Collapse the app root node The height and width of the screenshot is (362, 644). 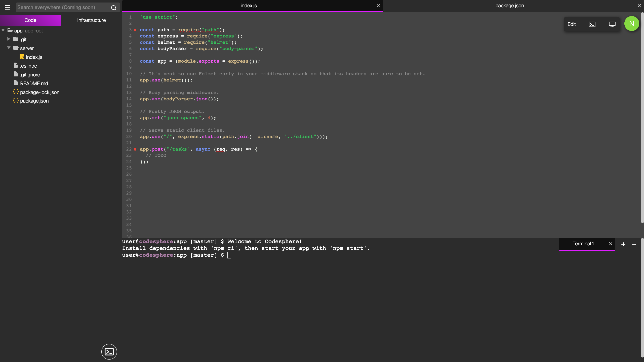coord(3,30)
